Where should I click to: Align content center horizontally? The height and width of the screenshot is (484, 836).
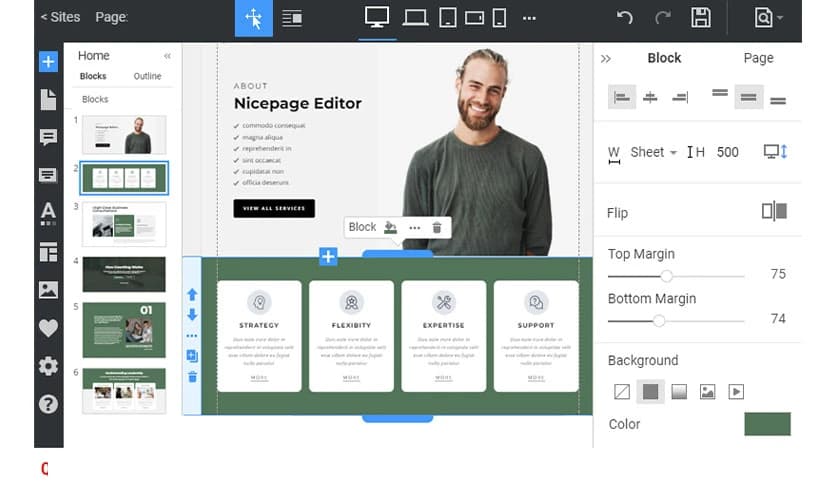650,97
